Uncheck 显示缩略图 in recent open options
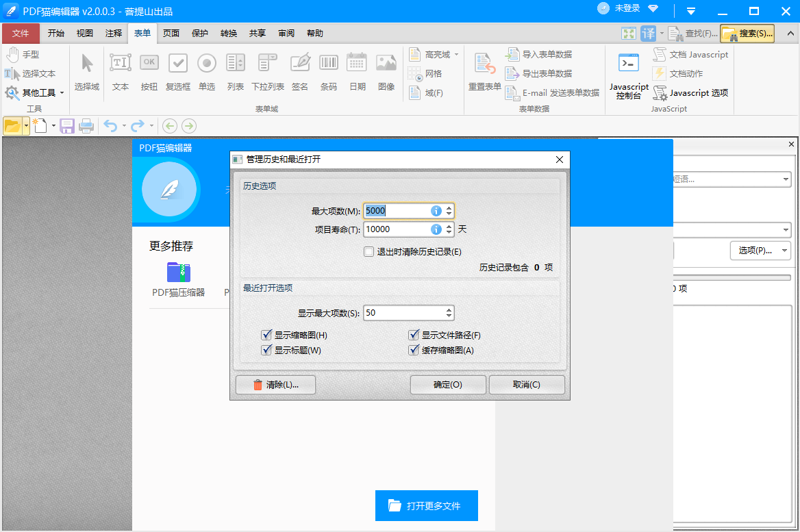Screen dimensions: 800x532 pos(266,335)
